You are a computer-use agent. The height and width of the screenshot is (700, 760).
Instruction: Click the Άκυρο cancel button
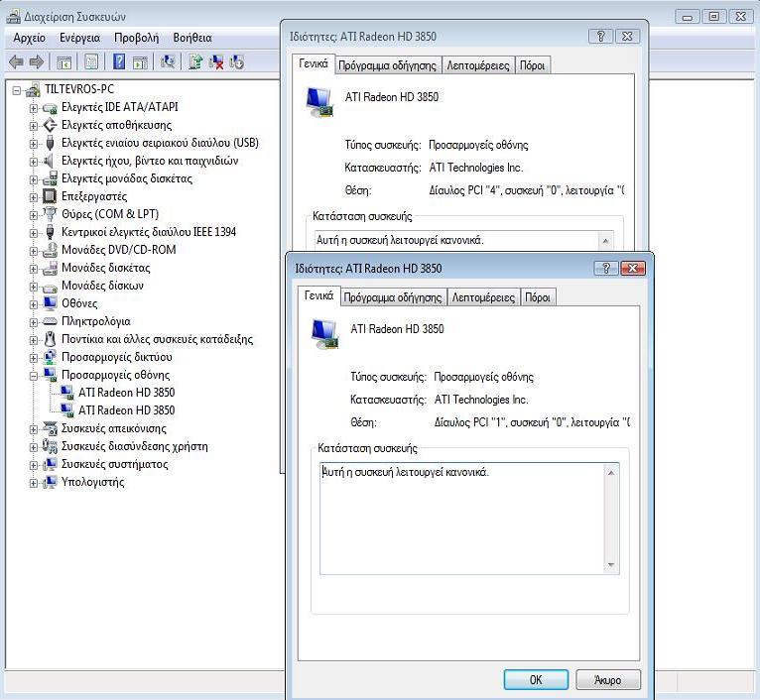pyautogui.click(x=608, y=679)
